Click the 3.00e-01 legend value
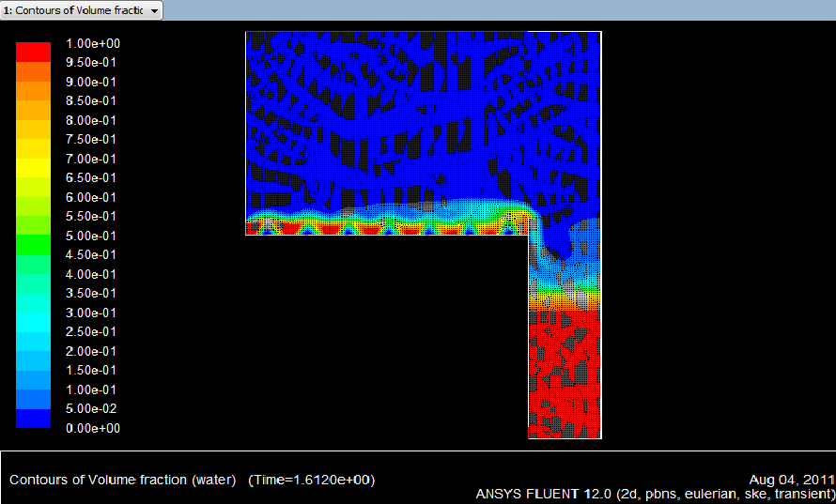 (91, 313)
